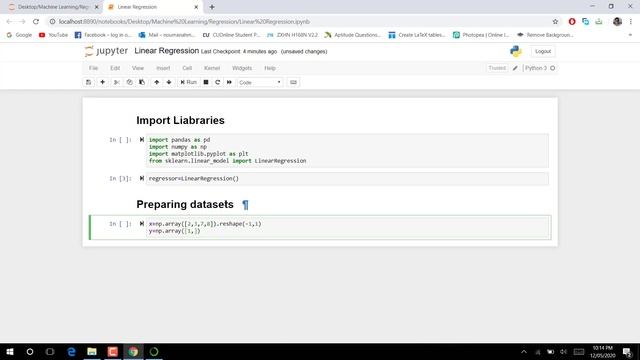Open the View menu

tap(138, 68)
